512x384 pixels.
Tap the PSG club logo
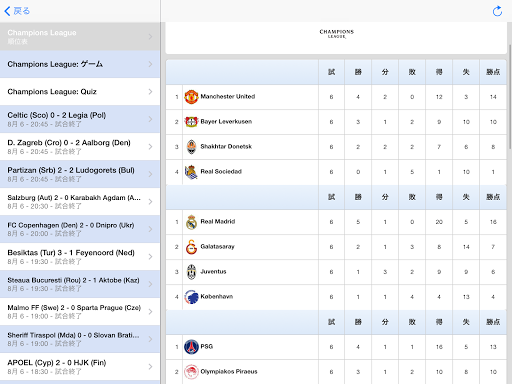191,347
